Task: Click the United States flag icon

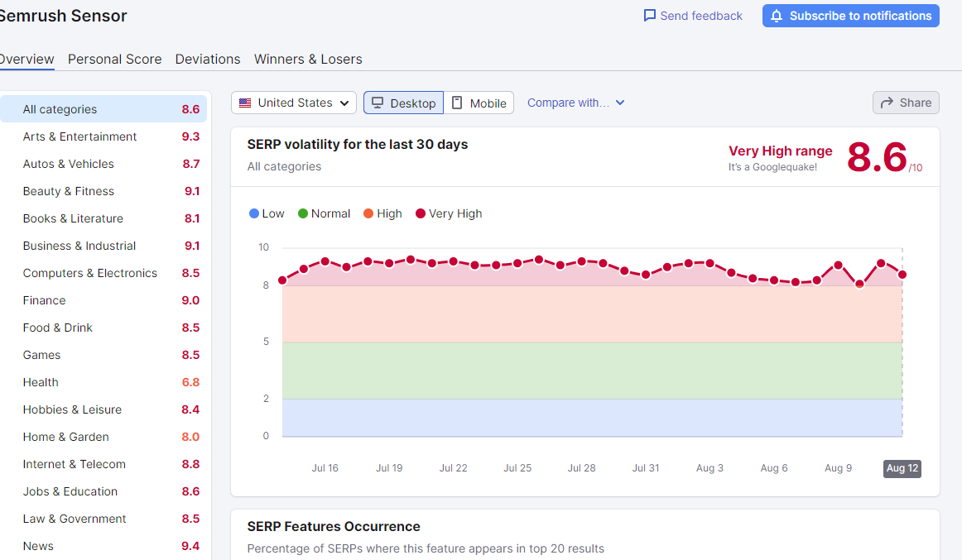Action: click(x=245, y=103)
